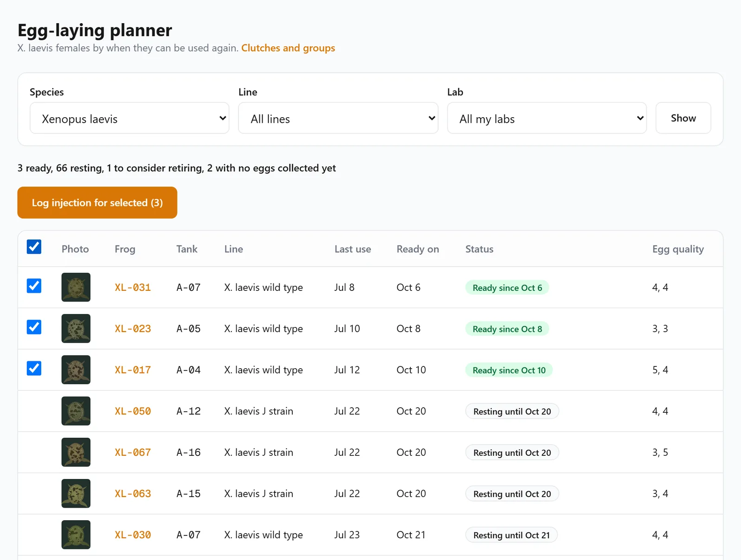Uncheck the XL-023 row checkbox
The height and width of the screenshot is (560, 741).
point(34,327)
